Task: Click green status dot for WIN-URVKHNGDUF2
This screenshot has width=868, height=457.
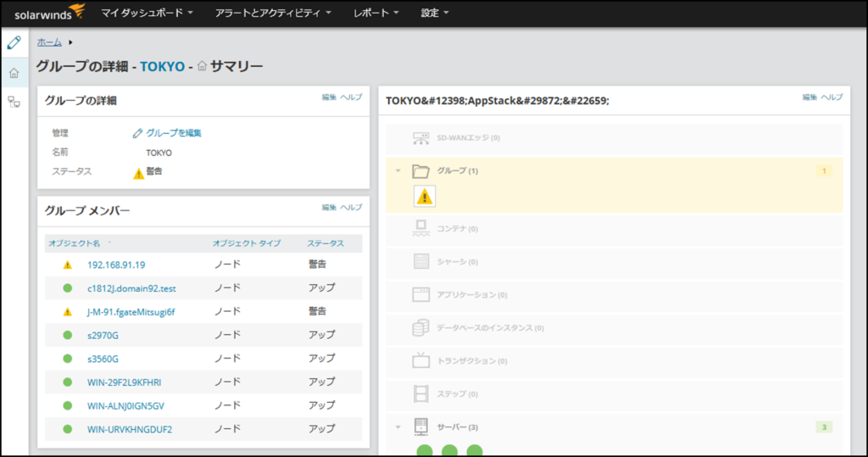Action: point(68,429)
